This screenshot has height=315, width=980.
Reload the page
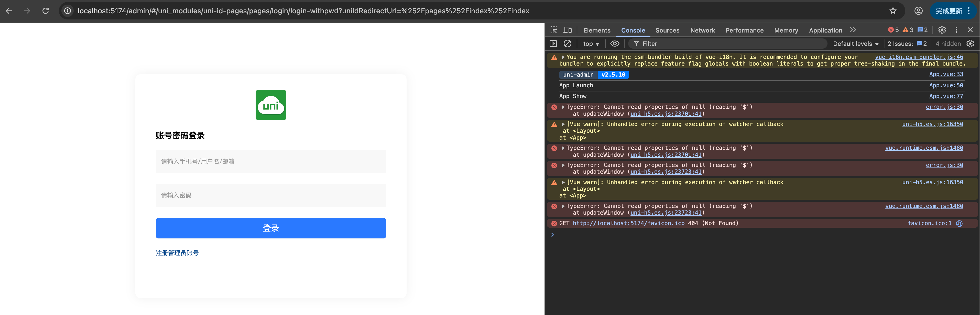coord(46,11)
